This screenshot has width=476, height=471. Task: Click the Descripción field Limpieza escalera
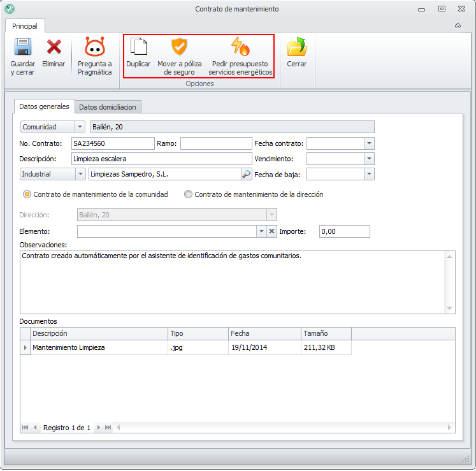tap(162, 159)
